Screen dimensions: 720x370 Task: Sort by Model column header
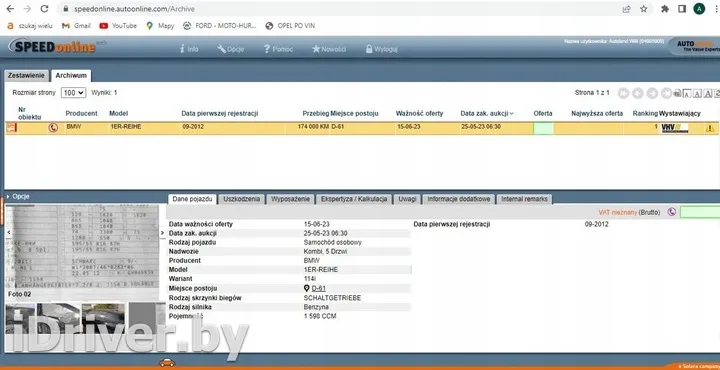[x=118, y=113]
